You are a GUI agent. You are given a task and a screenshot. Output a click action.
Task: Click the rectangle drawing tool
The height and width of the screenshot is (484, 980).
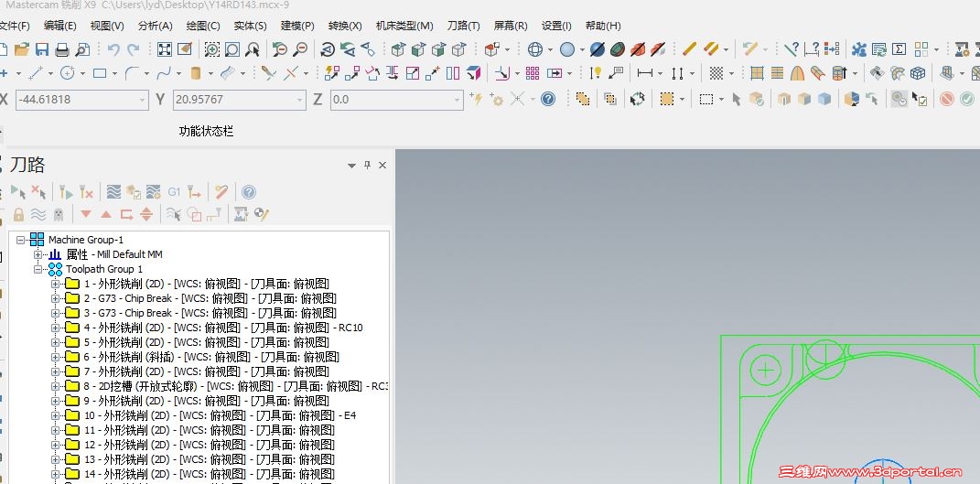pyautogui.click(x=100, y=74)
